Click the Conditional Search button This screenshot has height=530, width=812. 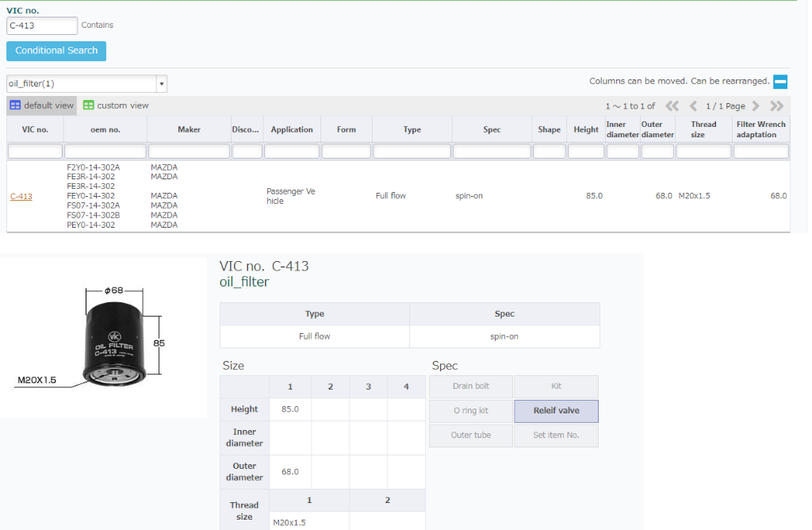(x=56, y=51)
